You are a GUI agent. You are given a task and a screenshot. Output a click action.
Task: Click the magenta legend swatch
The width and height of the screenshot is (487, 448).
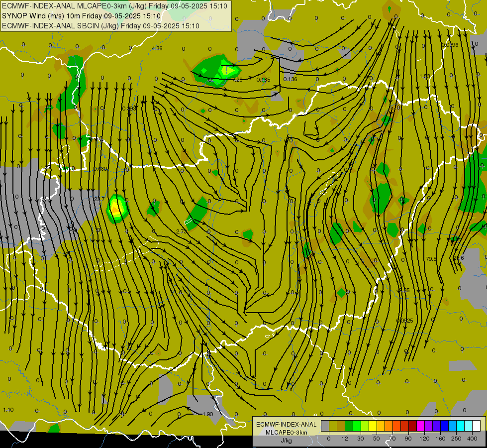point(421,426)
